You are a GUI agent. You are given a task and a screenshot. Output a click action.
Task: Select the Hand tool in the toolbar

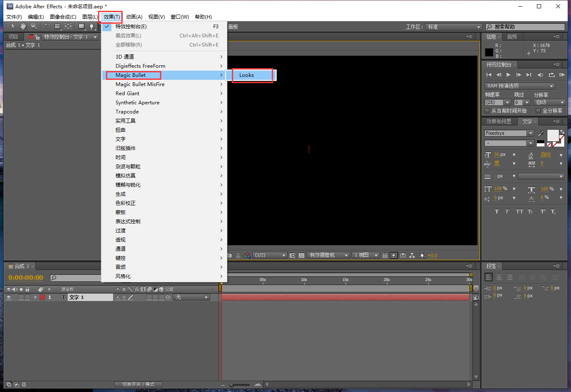[x=23, y=27]
